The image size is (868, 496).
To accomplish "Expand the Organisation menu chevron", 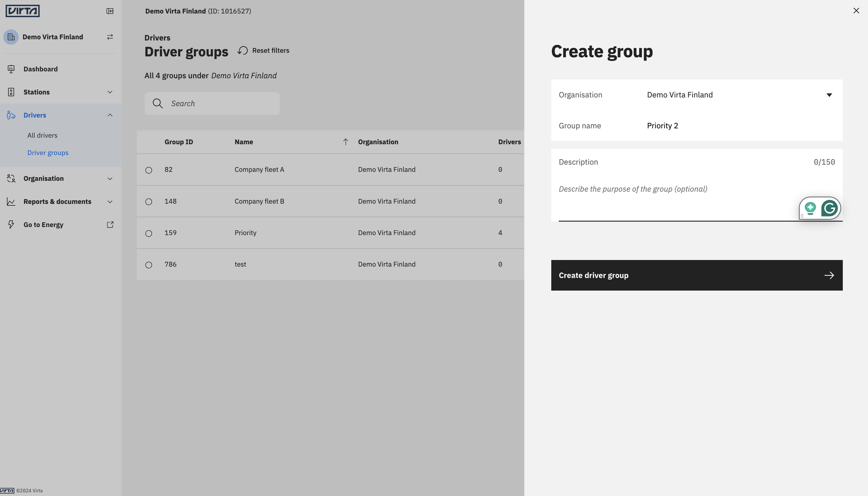I will point(110,178).
